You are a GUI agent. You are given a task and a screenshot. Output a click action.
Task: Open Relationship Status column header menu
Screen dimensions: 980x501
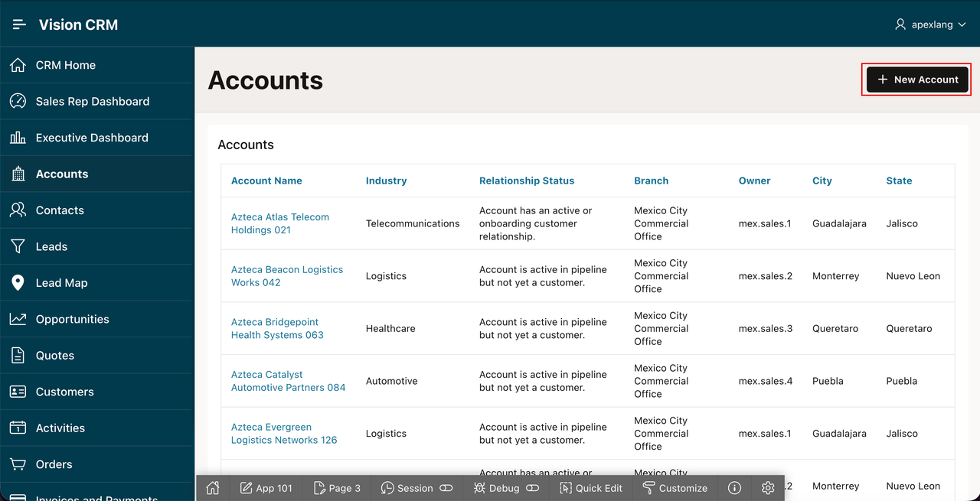point(527,181)
